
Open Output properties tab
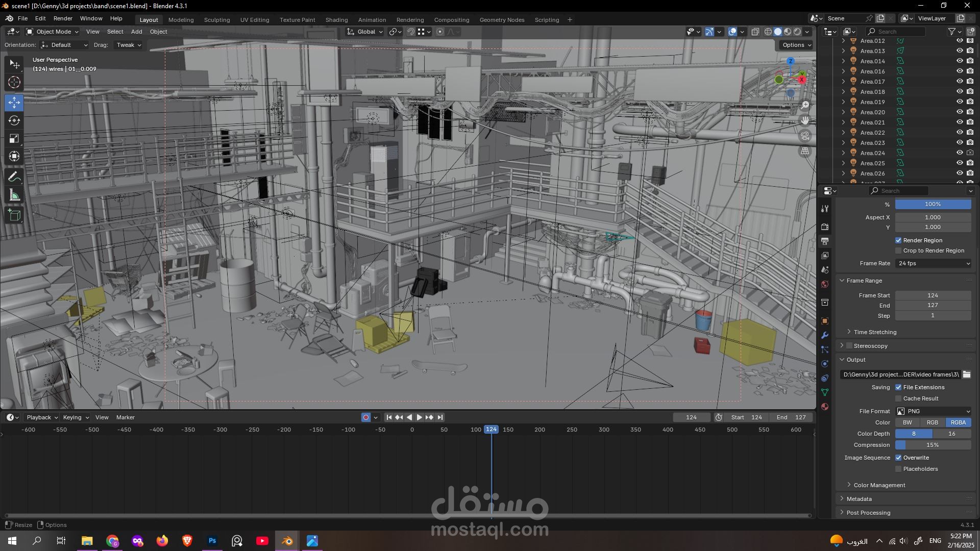(x=825, y=241)
